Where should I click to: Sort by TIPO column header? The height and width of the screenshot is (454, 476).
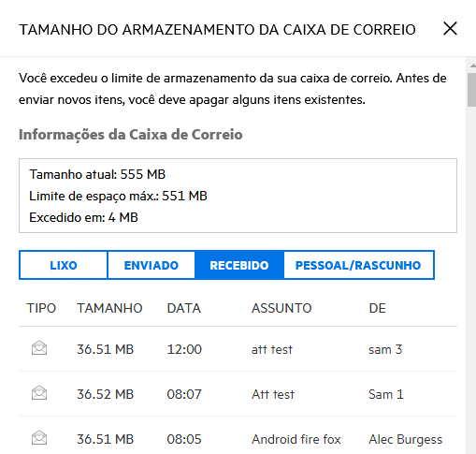click(41, 308)
